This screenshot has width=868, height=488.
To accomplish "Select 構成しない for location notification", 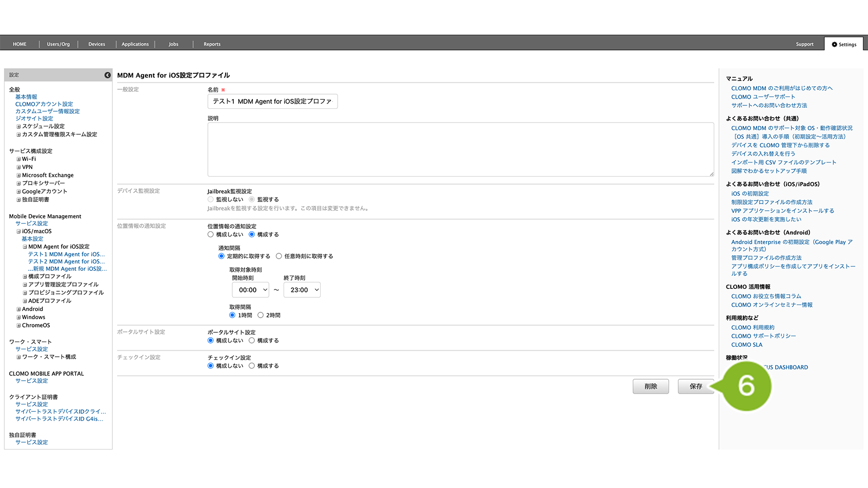I will (211, 235).
